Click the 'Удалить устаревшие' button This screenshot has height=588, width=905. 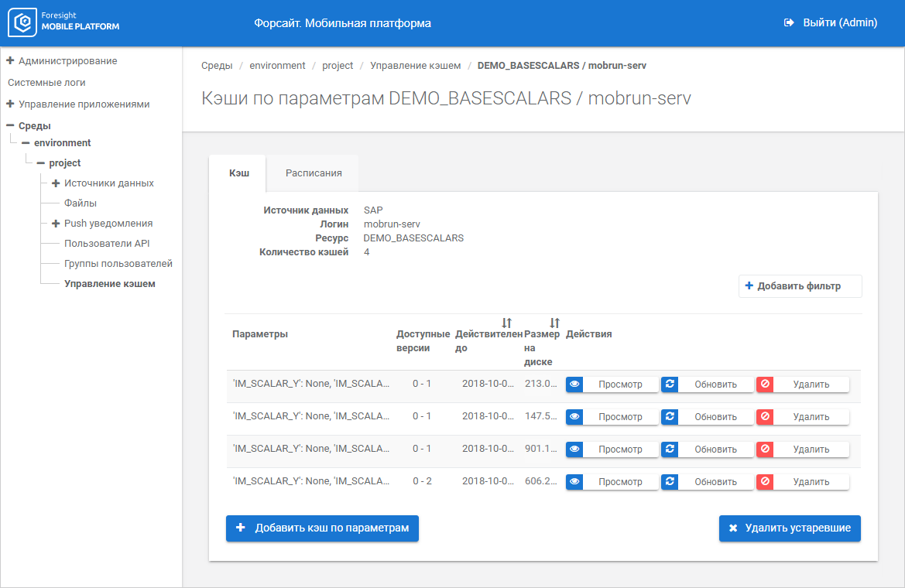tap(790, 528)
